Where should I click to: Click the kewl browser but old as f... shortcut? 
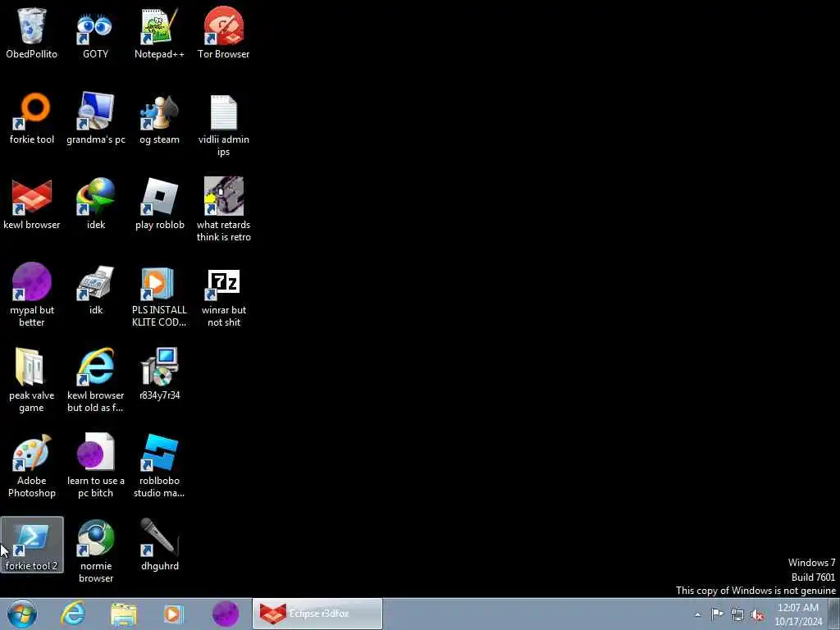(95, 381)
